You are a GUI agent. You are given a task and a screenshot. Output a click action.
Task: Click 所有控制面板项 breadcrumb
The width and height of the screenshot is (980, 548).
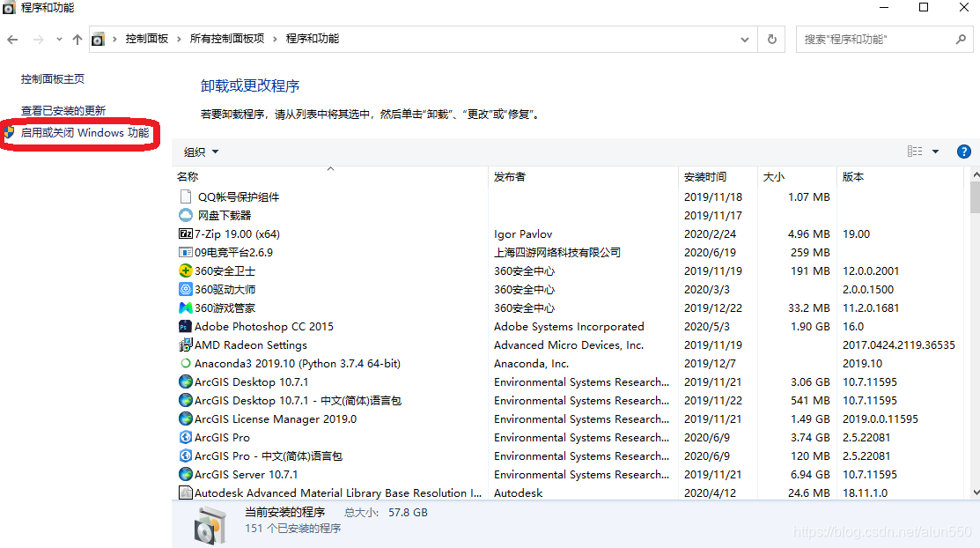click(x=227, y=39)
